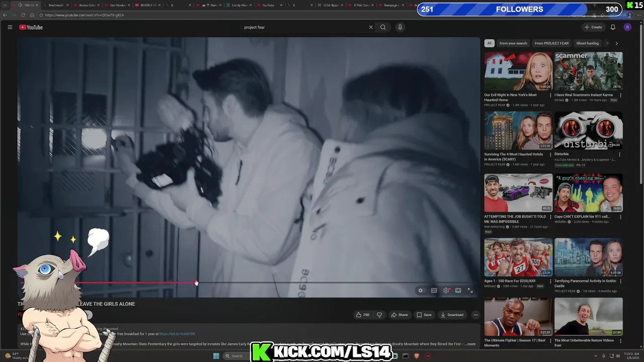Show more filter chips arrow
Screen dimensions: 644x362
[617, 43]
